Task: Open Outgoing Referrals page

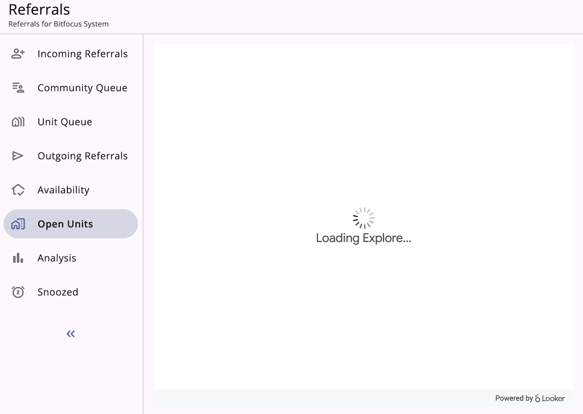Action: point(71,156)
